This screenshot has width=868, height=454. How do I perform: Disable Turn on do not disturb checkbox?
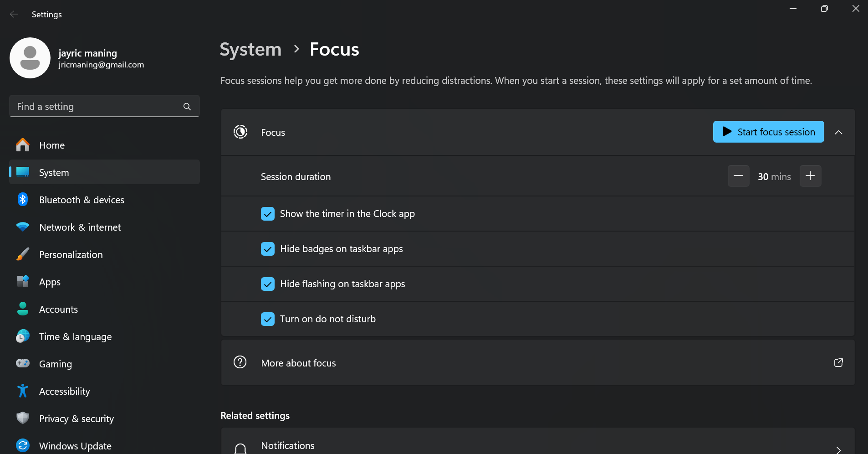(268, 319)
